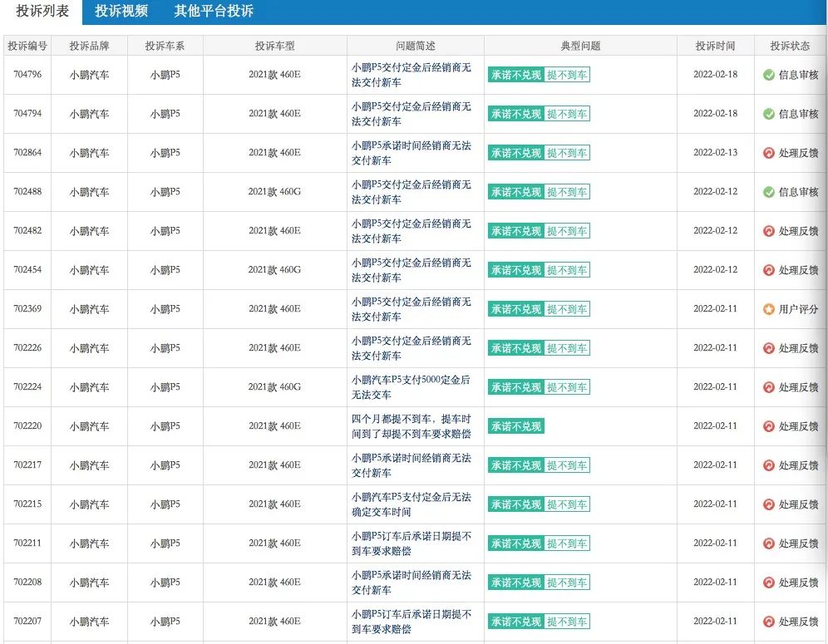The height and width of the screenshot is (644, 828).
Task: Open the 其他平台投诉 tab
Action: 214,12
